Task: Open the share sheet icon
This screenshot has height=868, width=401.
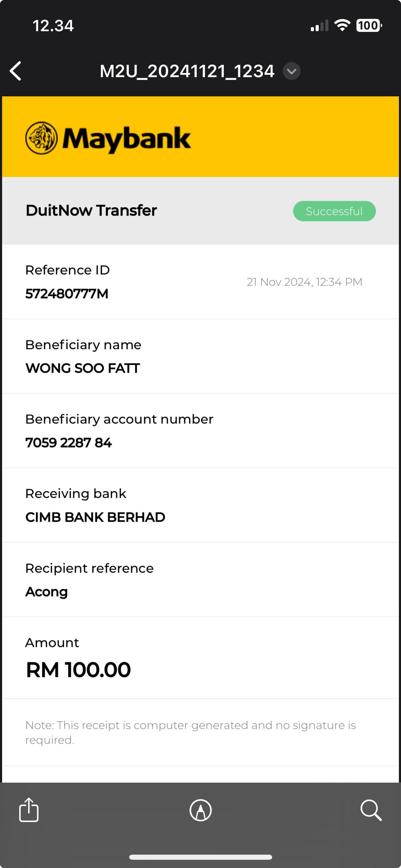Action: point(29,810)
